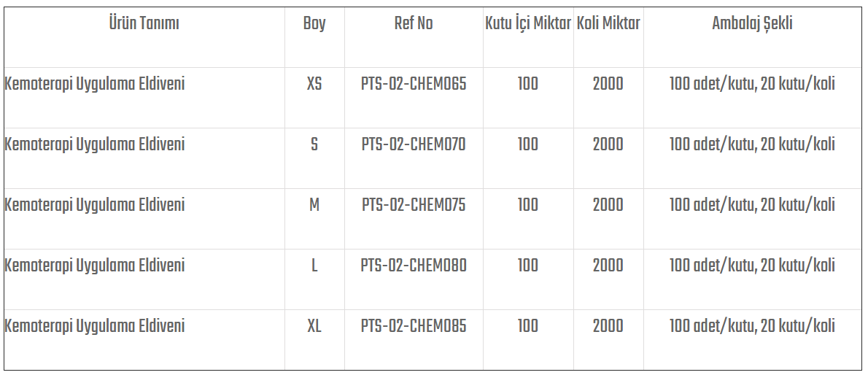Click the 2000 quantity in XL row
Screen dimensions: 868x375
(608, 326)
